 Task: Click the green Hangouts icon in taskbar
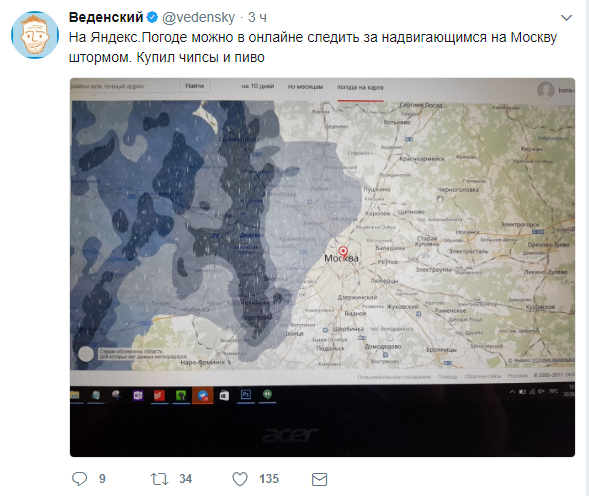click(267, 394)
